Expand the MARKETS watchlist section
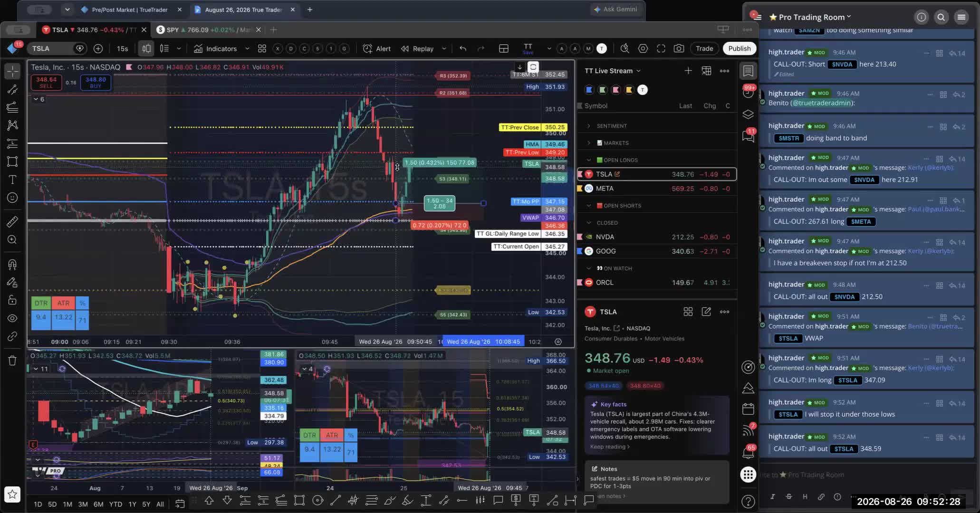 click(x=589, y=143)
